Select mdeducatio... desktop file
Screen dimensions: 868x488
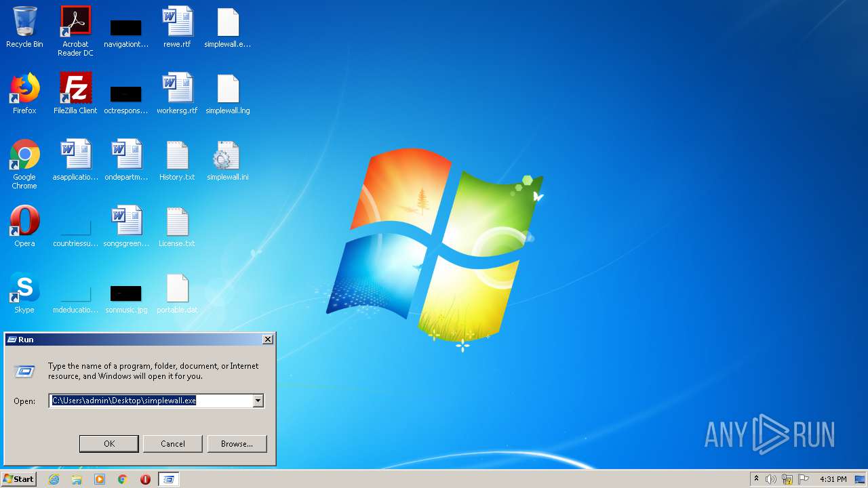(75, 298)
